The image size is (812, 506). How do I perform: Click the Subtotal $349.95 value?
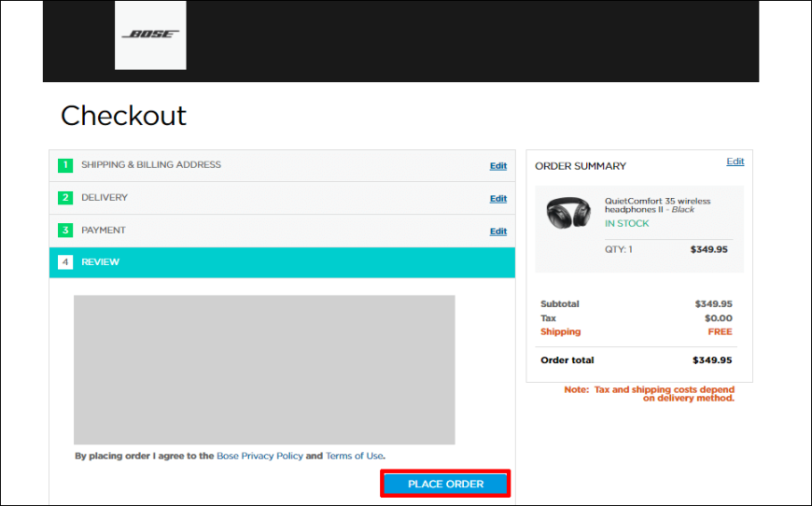[714, 303]
